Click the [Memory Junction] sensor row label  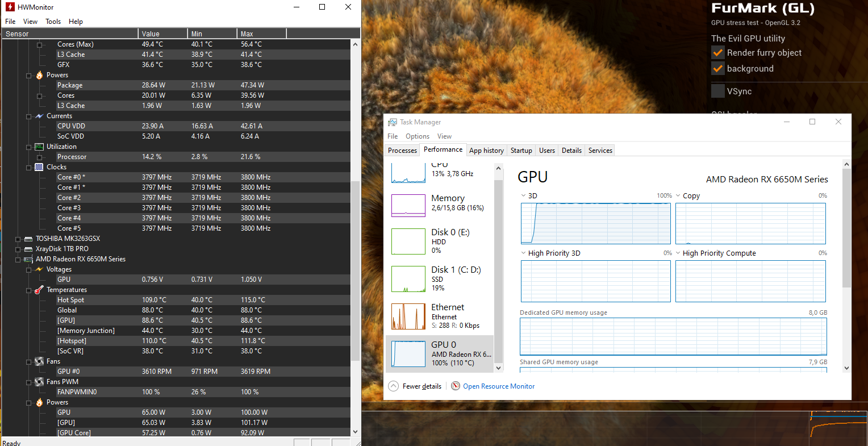coord(86,331)
